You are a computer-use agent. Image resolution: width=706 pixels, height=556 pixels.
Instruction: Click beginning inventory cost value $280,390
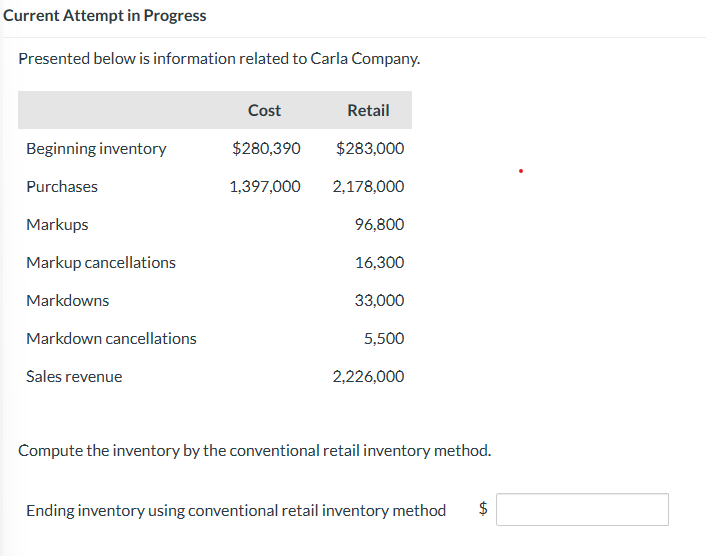pos(266,148)
